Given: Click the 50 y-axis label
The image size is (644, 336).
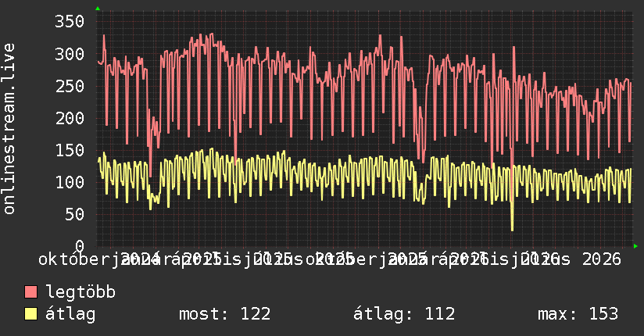Looking at the screenshot, I should 74,214.
